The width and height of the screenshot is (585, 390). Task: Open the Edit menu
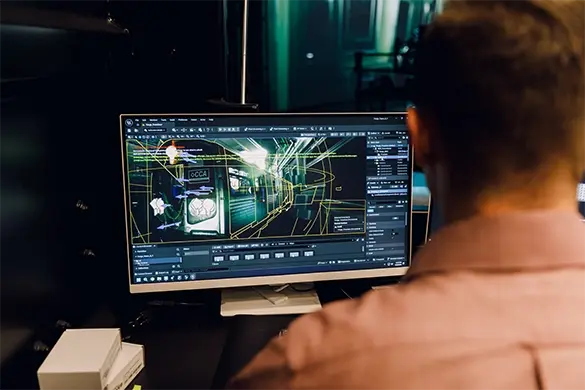point(144,120)
